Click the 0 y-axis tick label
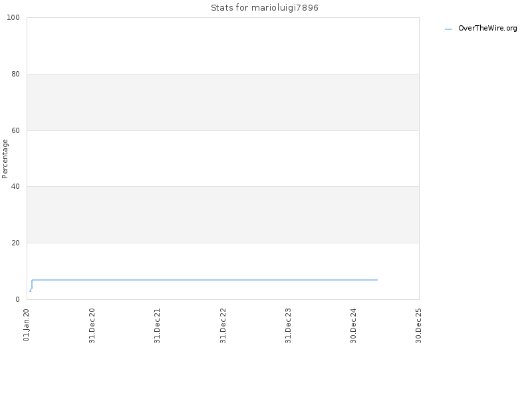Image resolution: width=532 pixels, height=399 pixels. tap(18, 300)
